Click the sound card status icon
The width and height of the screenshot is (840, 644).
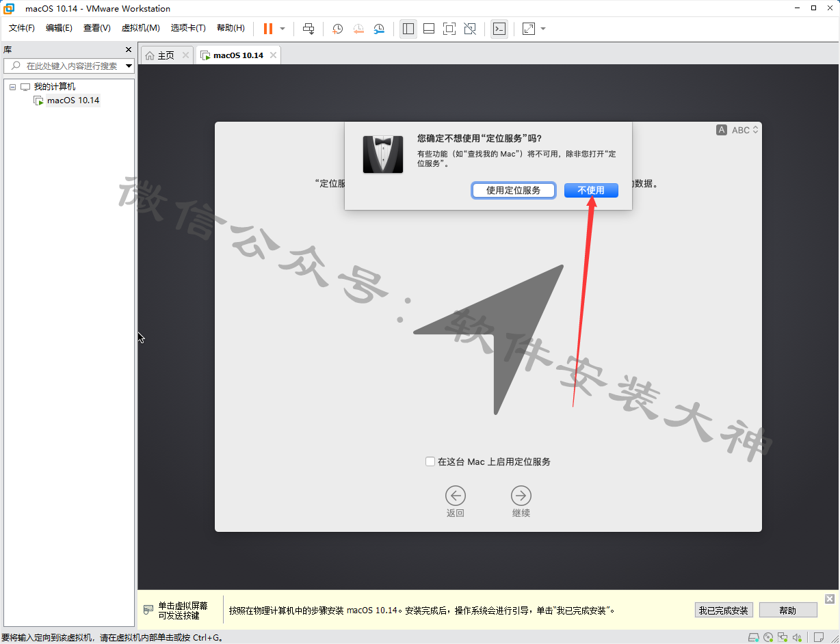pyautogui.click(x=796, y=638)
